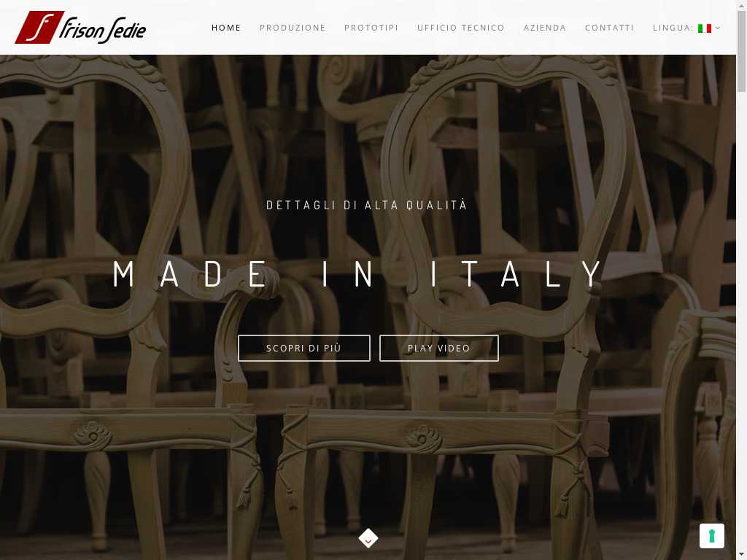Open the PROTOTIPI page

(x=371, y=28)
